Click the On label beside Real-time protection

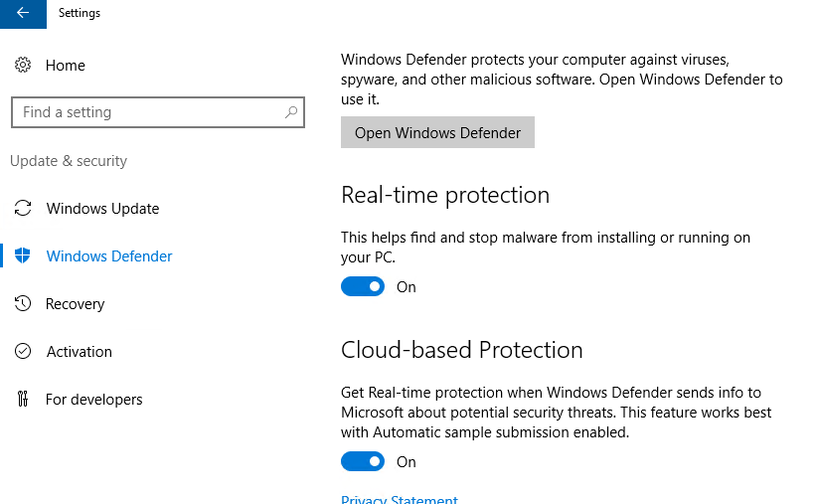coord(407,287)
